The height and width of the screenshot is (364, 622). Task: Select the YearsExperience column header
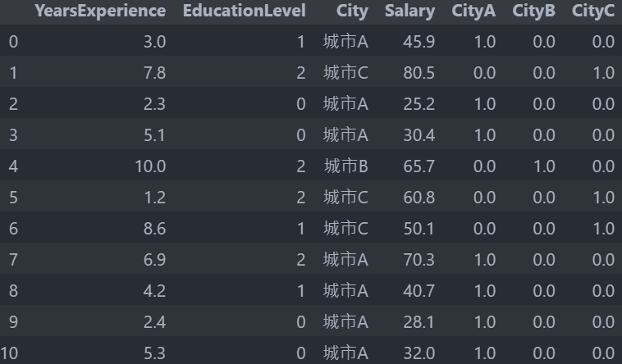[100, 11]
